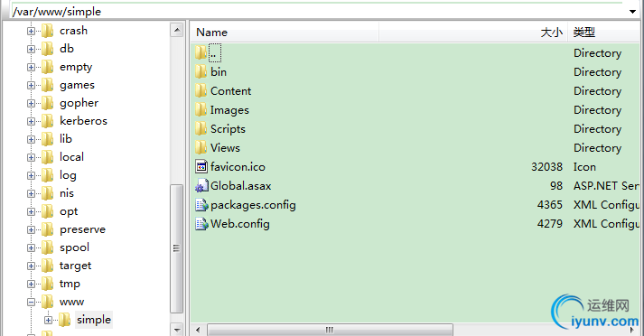Click the file list horizontal scrollbar thumb
This screenshot has height=336, width=644.
coord(330,330)
